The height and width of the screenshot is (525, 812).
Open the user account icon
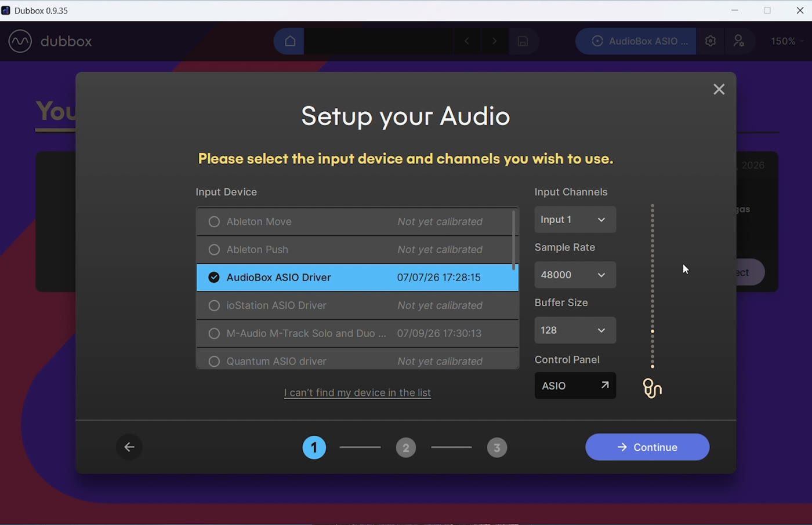click(739, 41)
